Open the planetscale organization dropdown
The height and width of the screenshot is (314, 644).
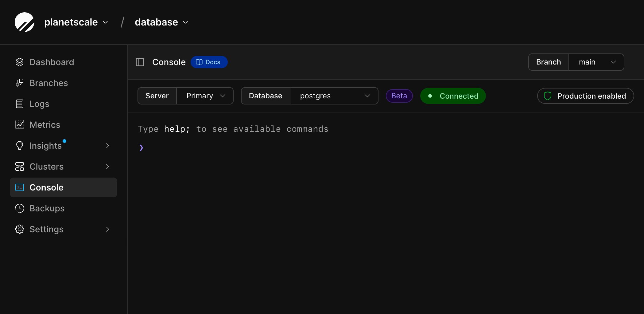pos(76,22)
